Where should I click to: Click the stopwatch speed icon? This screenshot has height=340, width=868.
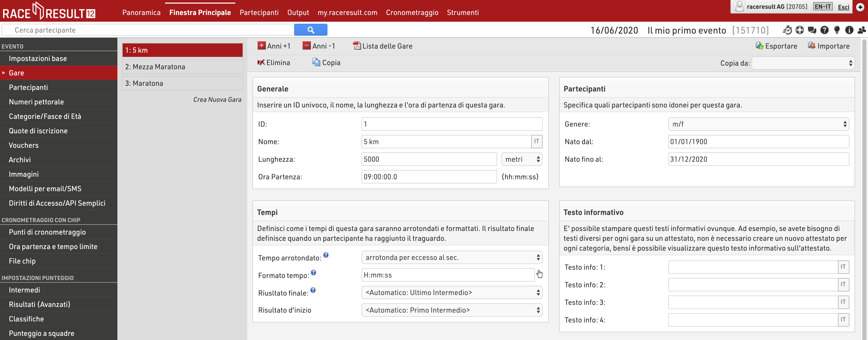[787, 30]
